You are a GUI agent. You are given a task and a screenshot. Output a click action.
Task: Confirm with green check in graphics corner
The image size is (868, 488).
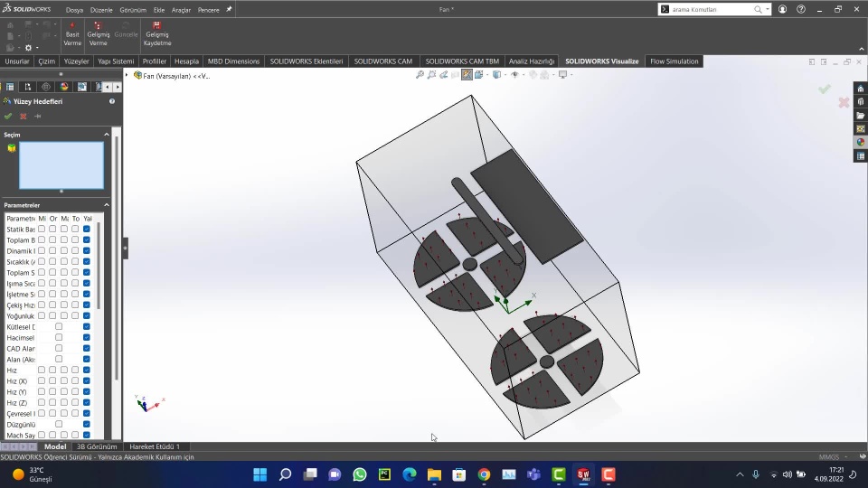click(x=825, y=89)
